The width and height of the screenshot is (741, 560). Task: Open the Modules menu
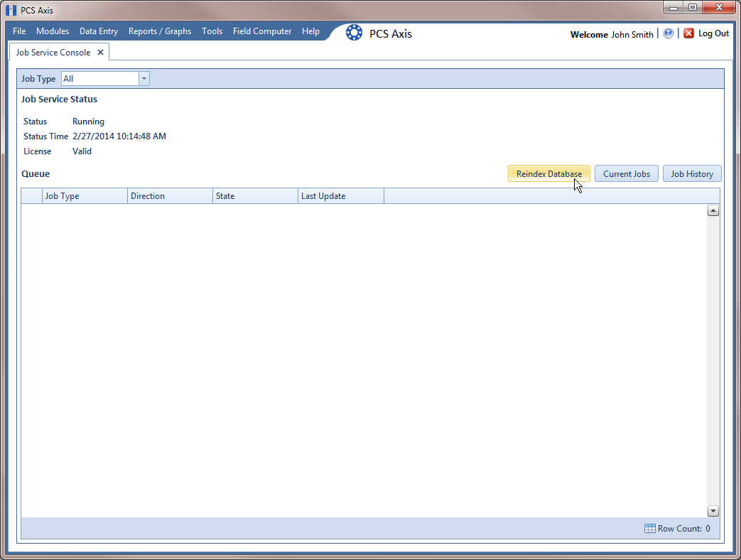point(53,31)
